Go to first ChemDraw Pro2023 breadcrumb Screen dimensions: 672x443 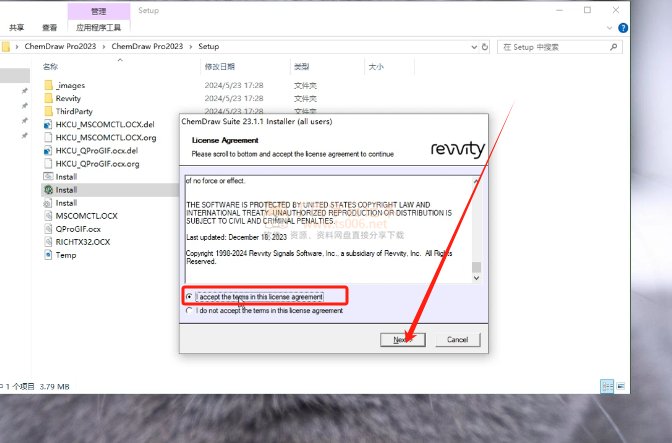pos(60,46)
